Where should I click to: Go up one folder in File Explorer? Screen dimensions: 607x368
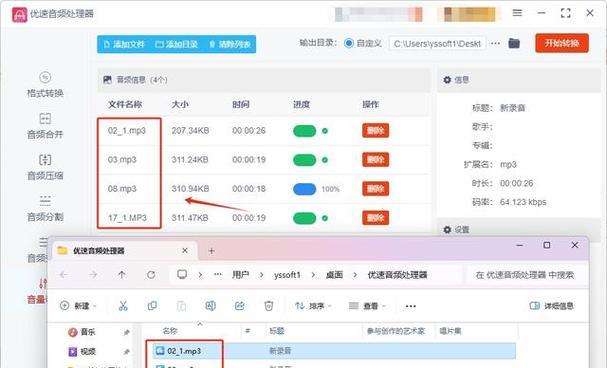click(x=122, y=275)
